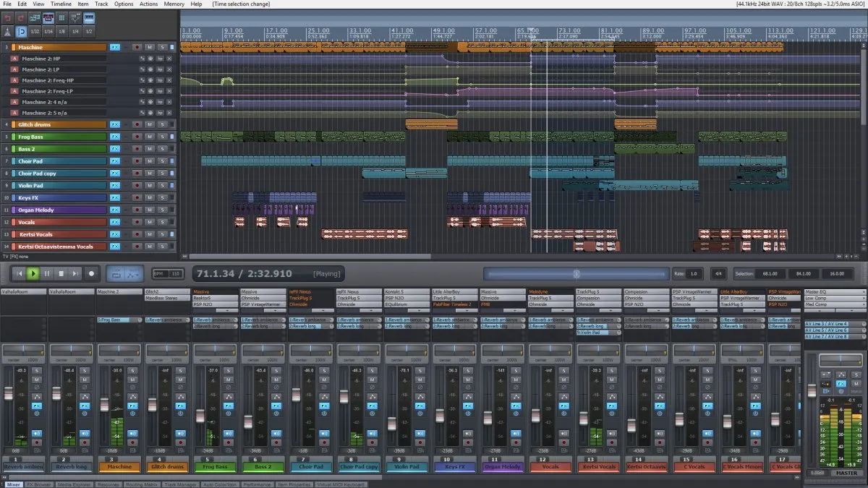Viewport: 868px width, 488px height.
Task: Click the Redo icon in the toolbar
Action: point(20,17)
